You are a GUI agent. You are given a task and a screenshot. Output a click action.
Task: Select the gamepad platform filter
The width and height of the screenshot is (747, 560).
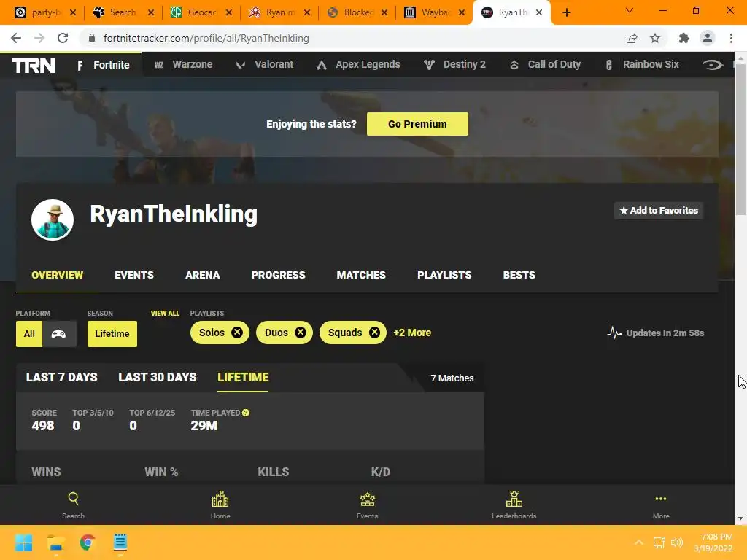coord(58,333)
